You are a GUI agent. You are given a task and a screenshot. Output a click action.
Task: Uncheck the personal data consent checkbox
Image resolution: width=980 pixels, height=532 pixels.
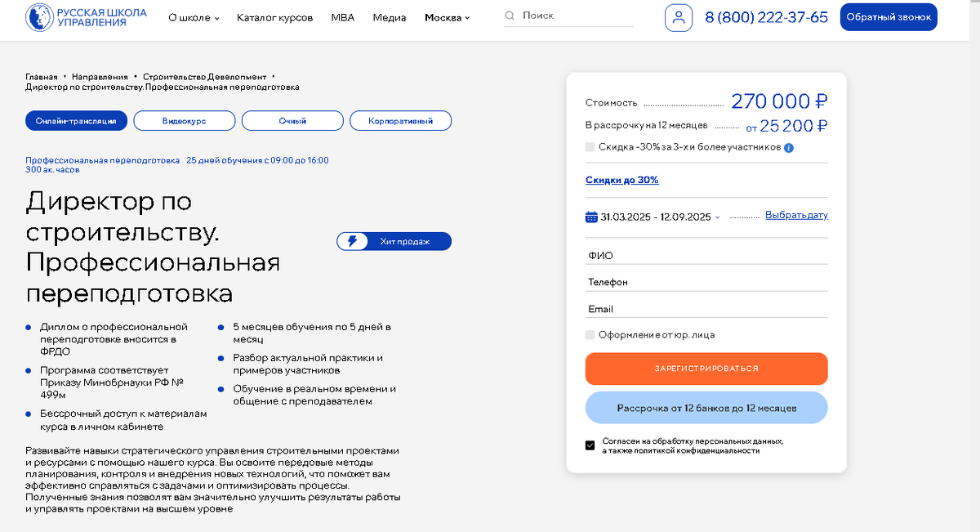click(x=590, y=445)
